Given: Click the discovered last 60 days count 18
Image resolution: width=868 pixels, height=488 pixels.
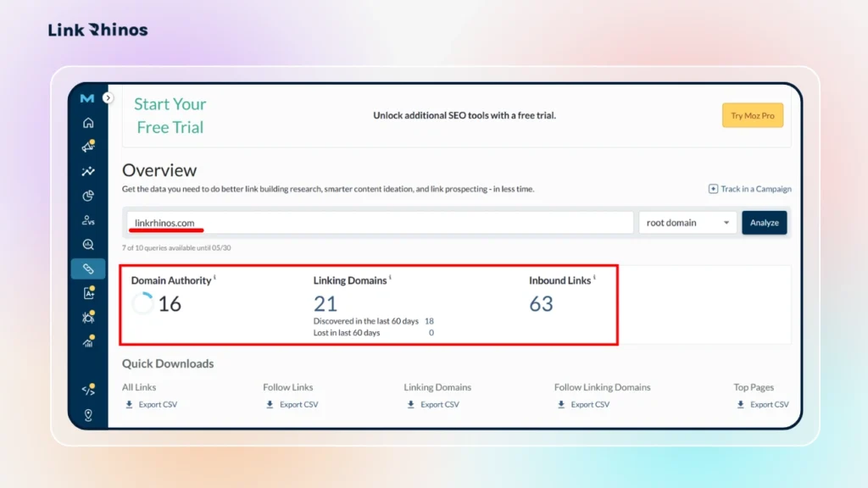Looking at the screenshot, I should [429, 321].
